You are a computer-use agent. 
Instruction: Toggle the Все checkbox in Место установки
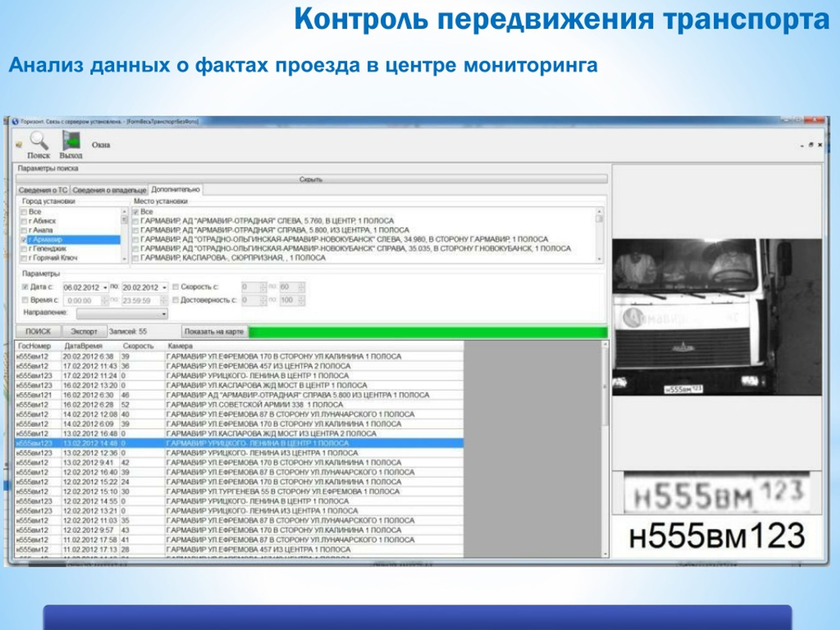(136, 212)
